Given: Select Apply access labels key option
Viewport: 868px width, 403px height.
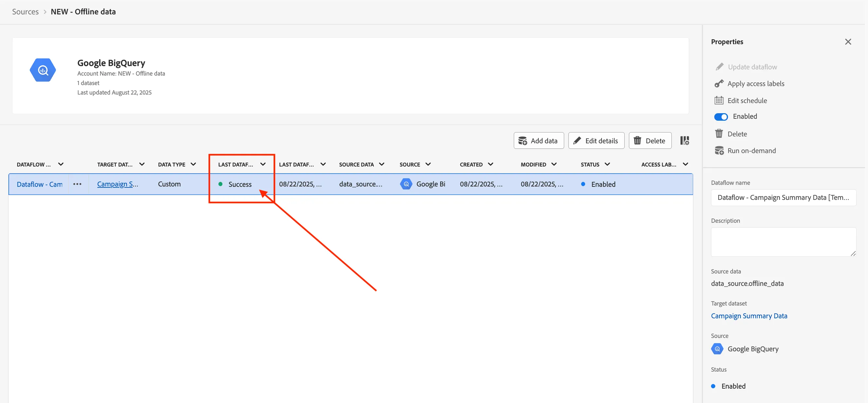Looking at the screenshot, I should point(749,83).
